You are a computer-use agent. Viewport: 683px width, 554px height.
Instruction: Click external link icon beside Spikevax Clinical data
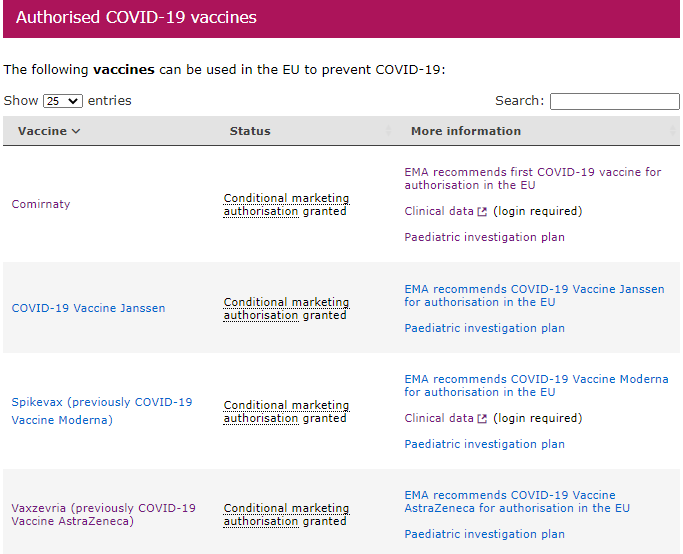482,419
